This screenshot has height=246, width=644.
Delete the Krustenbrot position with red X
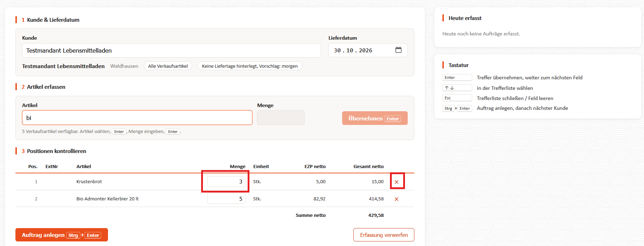tap(396, 182)
